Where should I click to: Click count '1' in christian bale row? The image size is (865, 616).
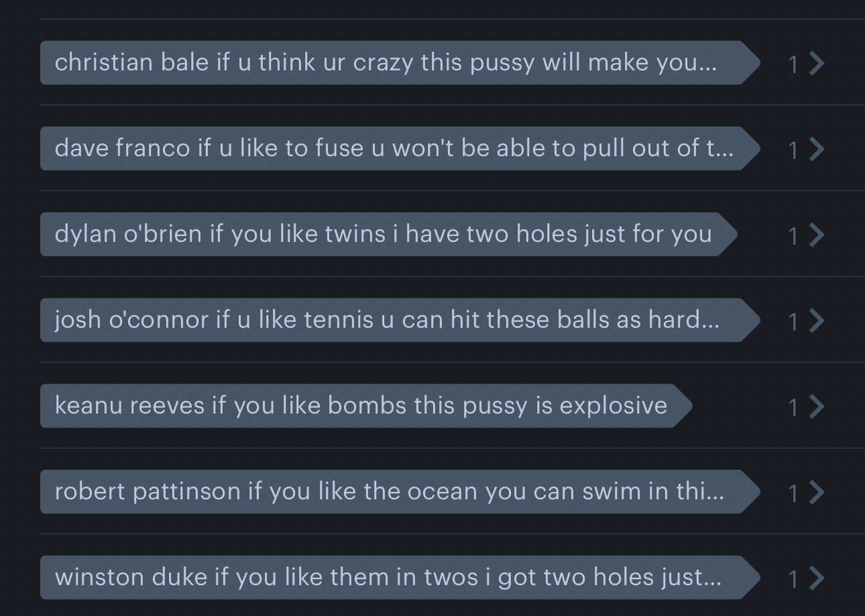793,65
